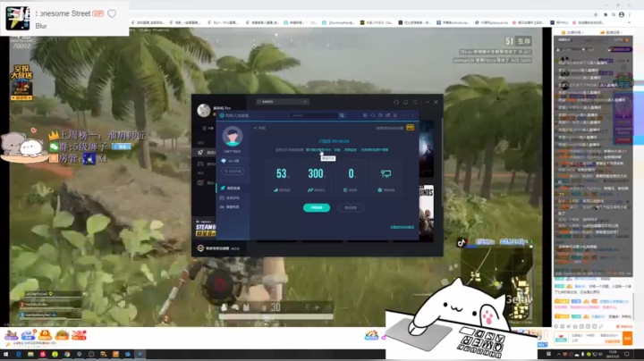
Task: Select the second item in accelerator sidebar below rocket
Action: point(232,197)
